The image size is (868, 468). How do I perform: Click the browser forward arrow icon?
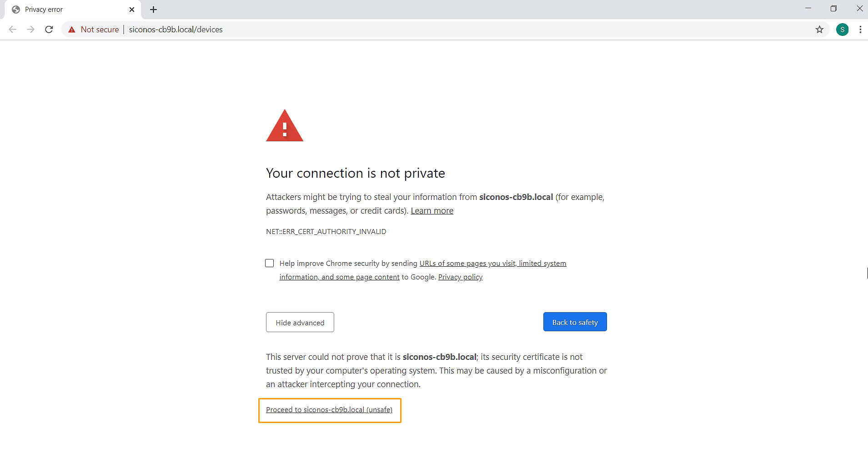pos(30,30)
